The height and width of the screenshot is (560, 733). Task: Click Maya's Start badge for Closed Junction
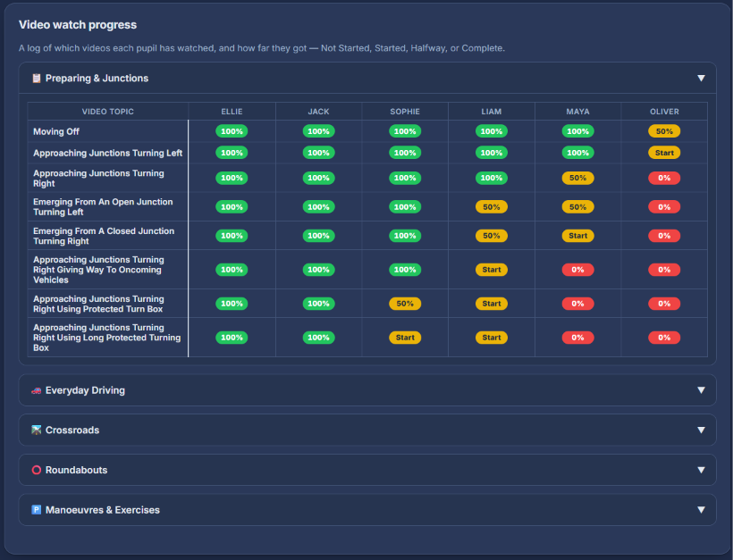577,236
